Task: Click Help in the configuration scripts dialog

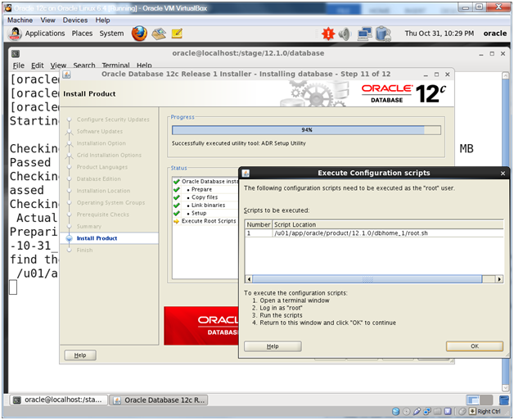Action: tap(272, 346)
